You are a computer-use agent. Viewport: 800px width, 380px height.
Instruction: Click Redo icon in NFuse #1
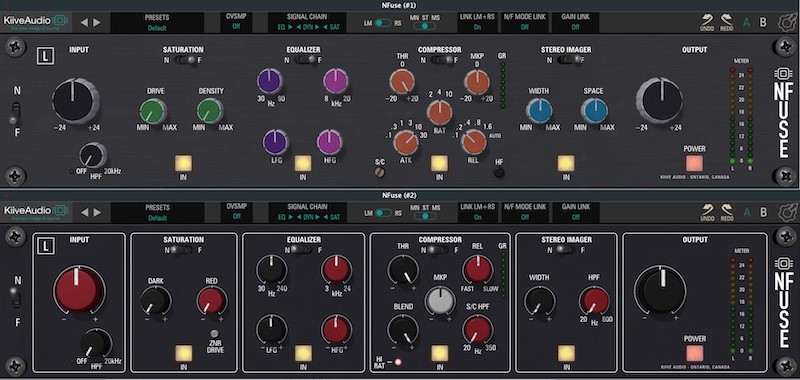pos(727,21)
